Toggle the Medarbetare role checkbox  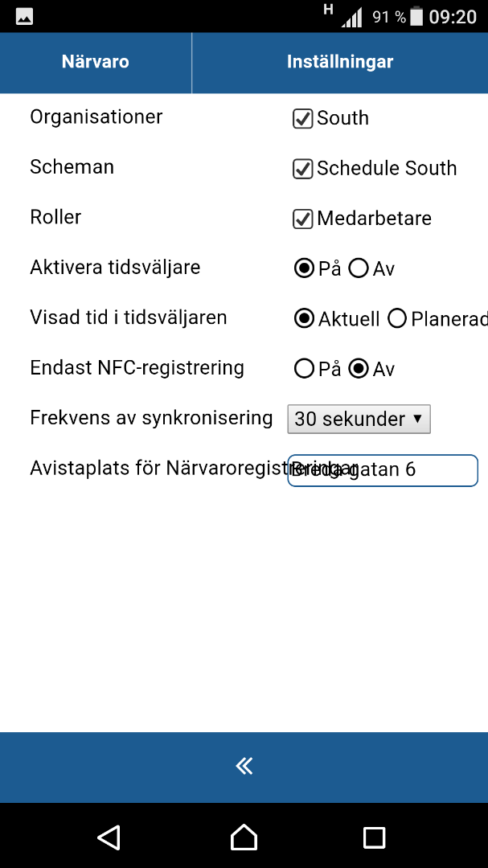(x=302, y=219)
